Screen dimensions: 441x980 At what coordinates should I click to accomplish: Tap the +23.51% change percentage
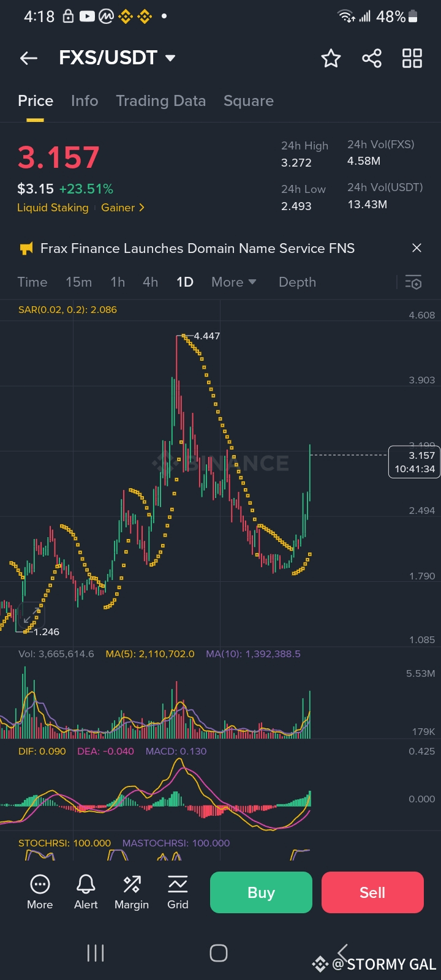click(x=86, y=189)
